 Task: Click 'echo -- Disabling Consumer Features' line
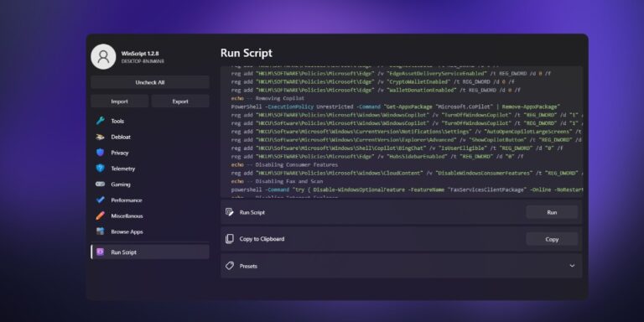pyautogui.click(x=284, y=164)
